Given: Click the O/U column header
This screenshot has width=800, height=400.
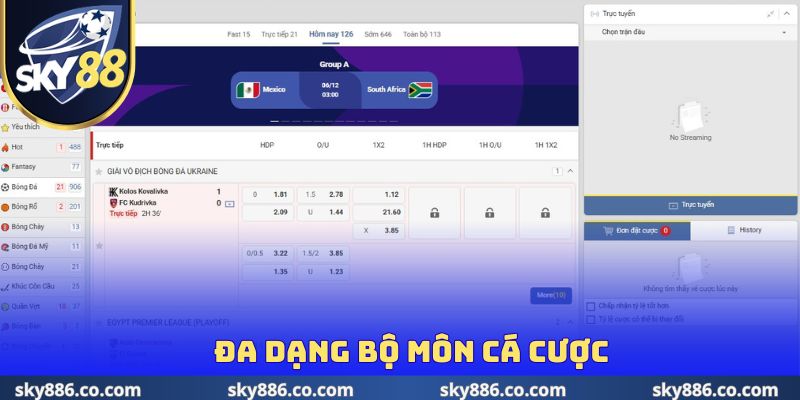Looking at the screenshot, I should [x=323, y=145].
